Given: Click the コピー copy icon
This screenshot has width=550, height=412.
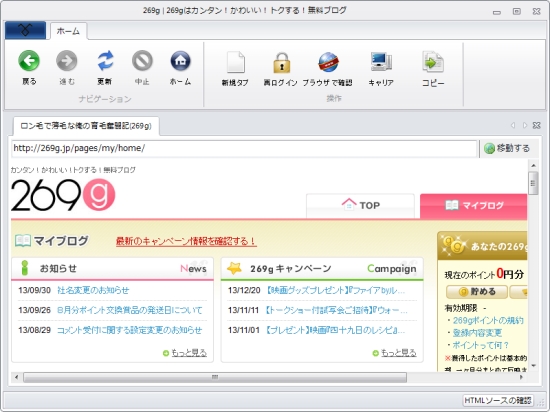Looking at the screenshot, I should coord(433,62).
